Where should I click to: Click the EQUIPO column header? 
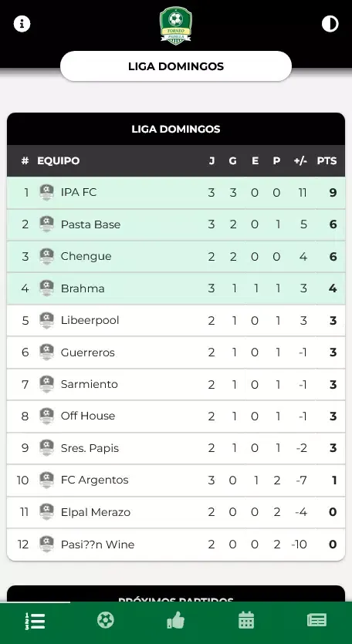click(x=59, y=160)
